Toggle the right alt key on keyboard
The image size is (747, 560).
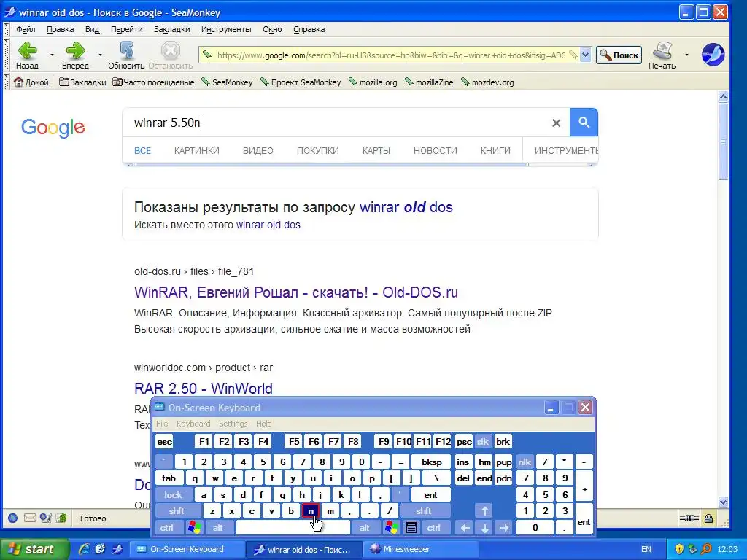pyautogui.click(x=365, y=528)
